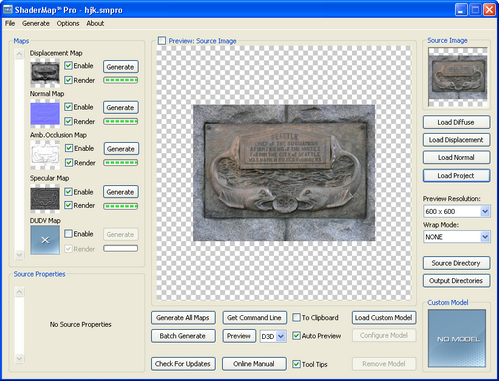Viewport: 499px width, 381px height.
Task: Enable the To Clipboard checkbox
Action: (x=296, y=317)
